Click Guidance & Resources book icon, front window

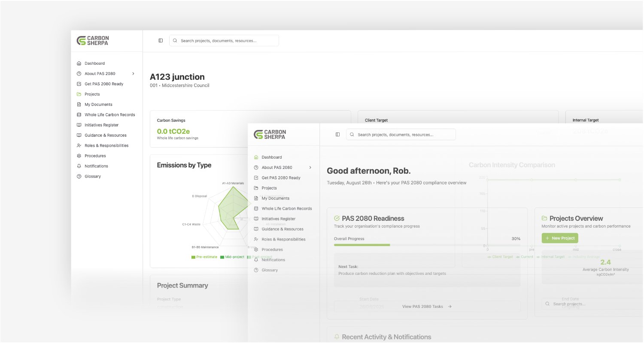256,229
